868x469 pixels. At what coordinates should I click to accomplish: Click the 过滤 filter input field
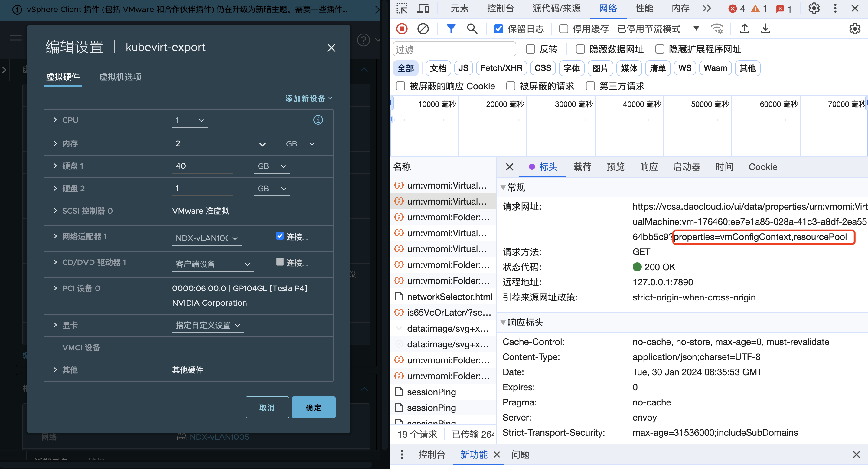pyautogui.click(x=454, y=50)
